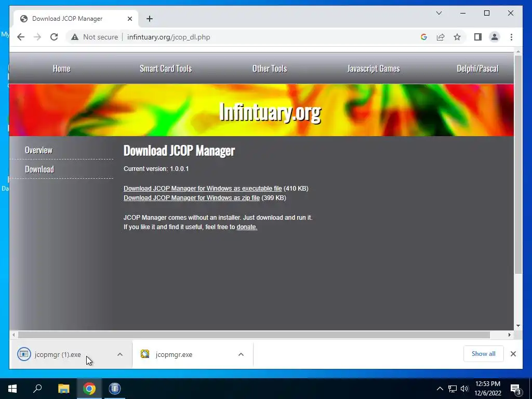The image size is (532, 399).
Task: Close the Download JCOP Manager tab
Action: [129, 19]
